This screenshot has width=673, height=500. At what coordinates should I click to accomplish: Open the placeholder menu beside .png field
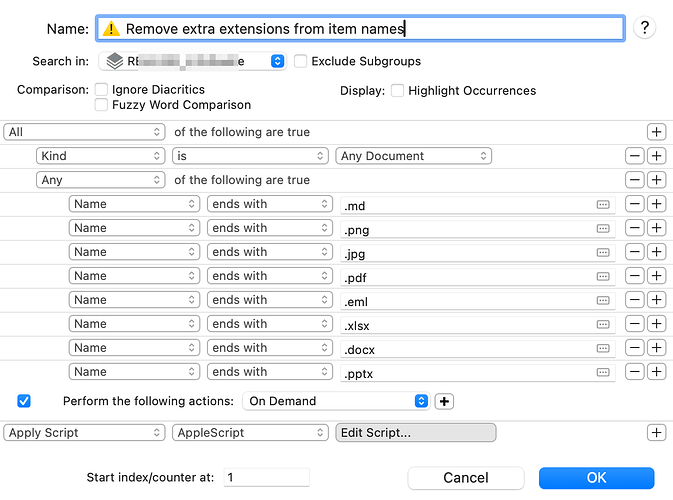click(x=603, y=228)
